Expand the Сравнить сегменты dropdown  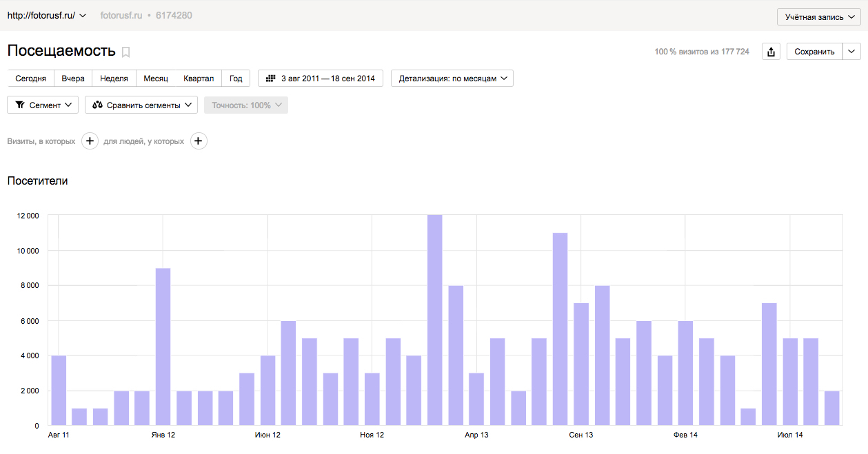141,105
